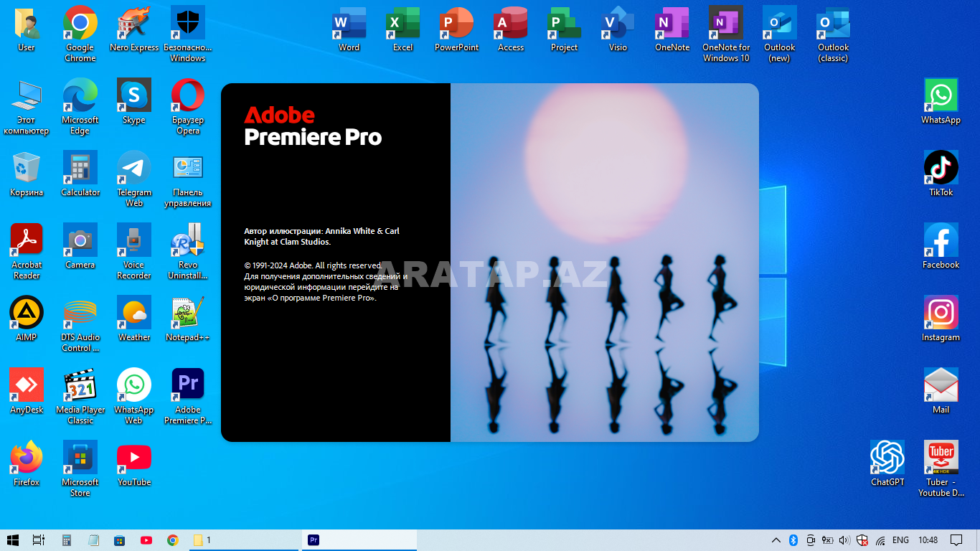Select the Calculator desktop shortcut
Viewport: 980px width, 551px height.
point(80,174)
